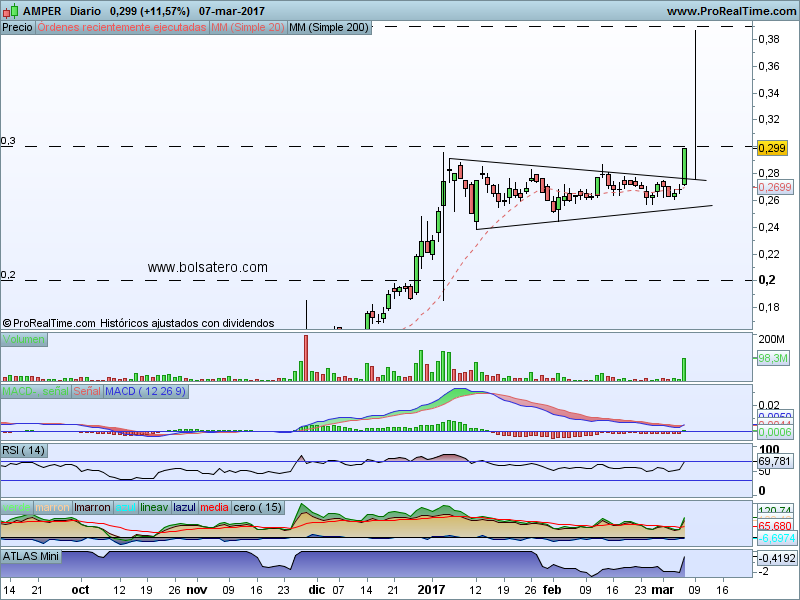Click the red Señal label

pyautogui.click(x=86, y=390)
